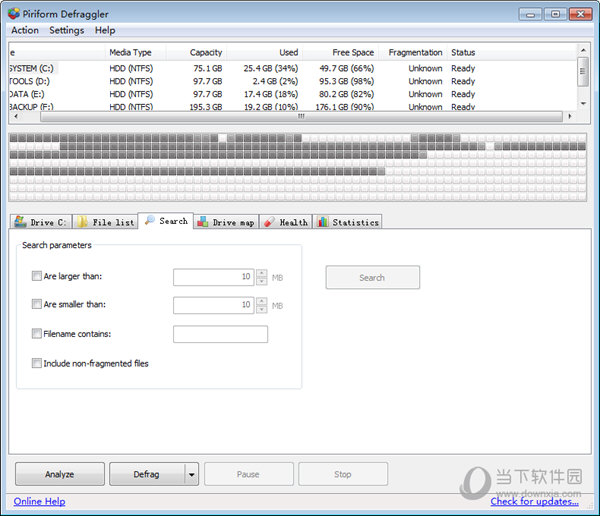The image size is (600, 516).
Task: Click the '75.1 GB' capacity cell
Action: click(208, 69)
